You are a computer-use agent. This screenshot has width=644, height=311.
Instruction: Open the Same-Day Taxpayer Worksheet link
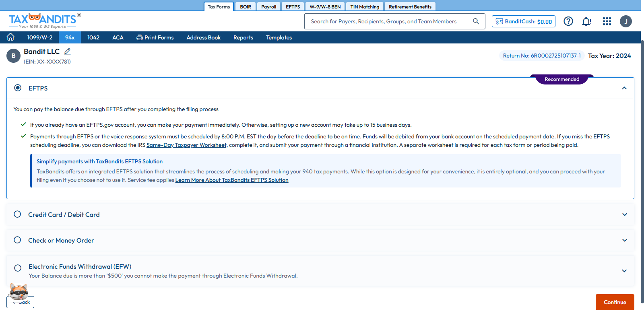(186, 145)
